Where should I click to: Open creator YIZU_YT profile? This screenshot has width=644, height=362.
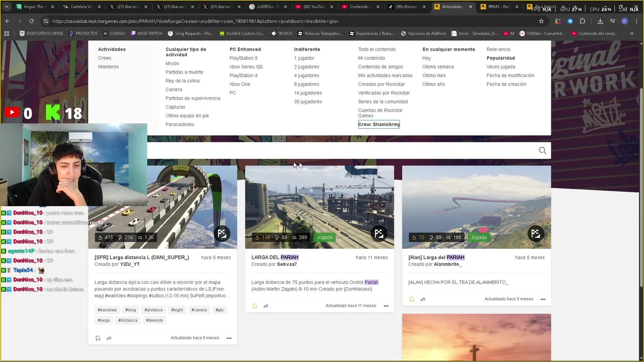pyautogui.click(x=130, y=264)
